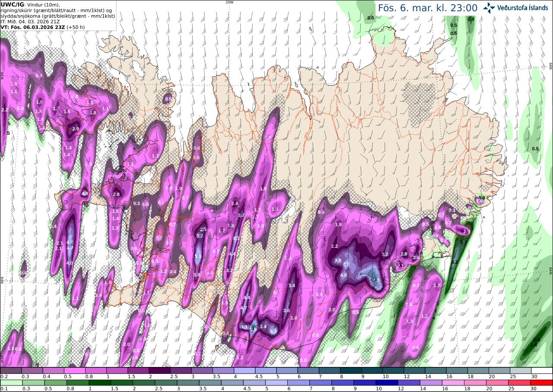This screenshot has height=392, width=553.
Task: Click lower legend swatch labeled 3.5
Action: [210, 383]
